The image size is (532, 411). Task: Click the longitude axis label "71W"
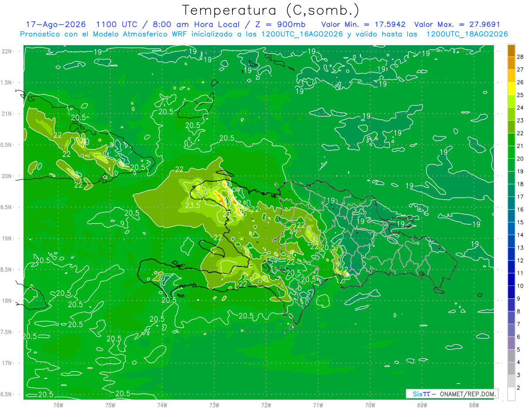point(318,405)
